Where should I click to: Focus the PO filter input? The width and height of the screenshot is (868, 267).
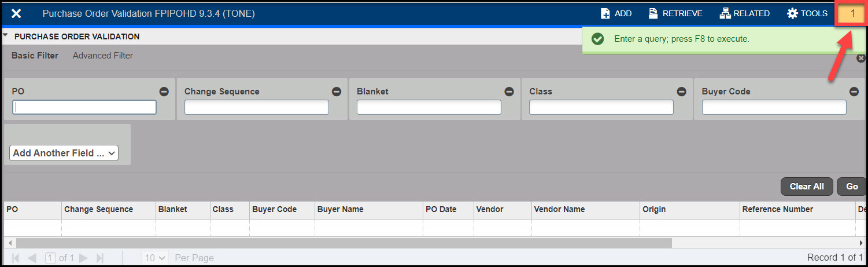pos(84,107)
